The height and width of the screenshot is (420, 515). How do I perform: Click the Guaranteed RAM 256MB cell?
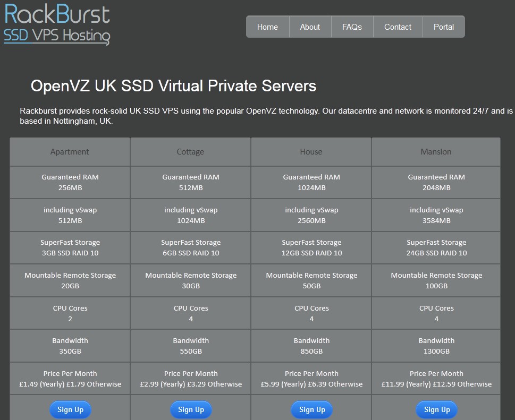pos(70,183)
